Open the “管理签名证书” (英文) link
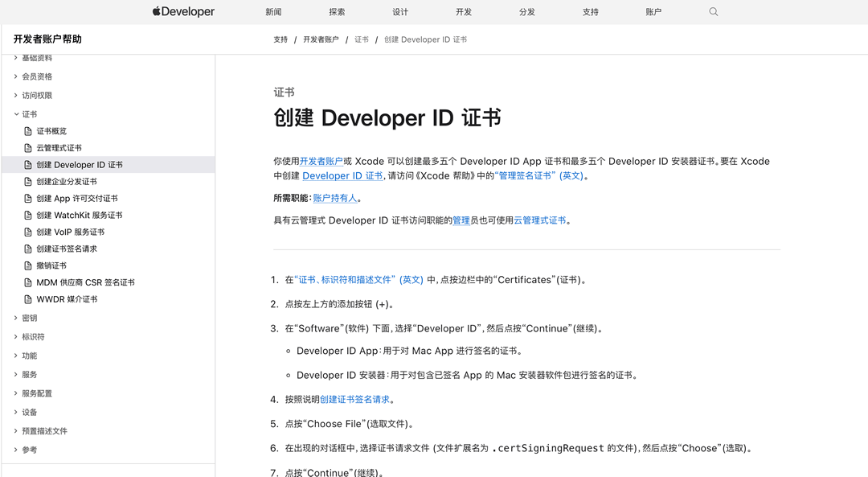 point(539,175)
